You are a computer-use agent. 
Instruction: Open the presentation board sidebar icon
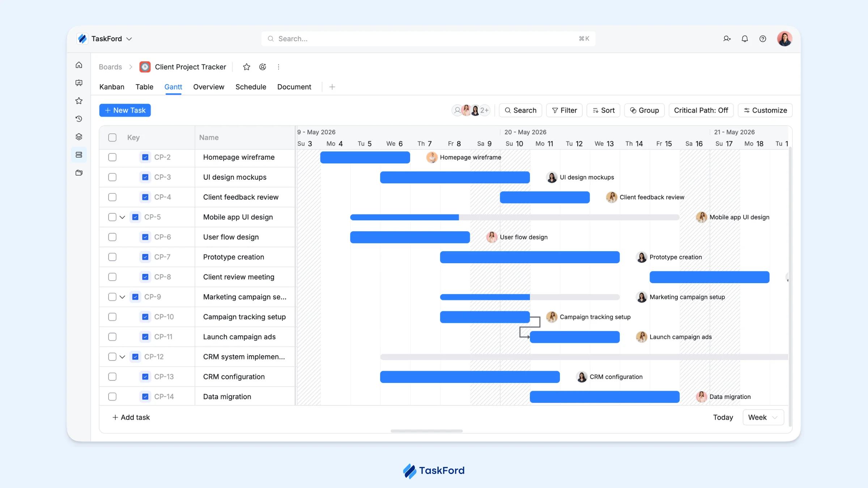(x=79, y=83)
